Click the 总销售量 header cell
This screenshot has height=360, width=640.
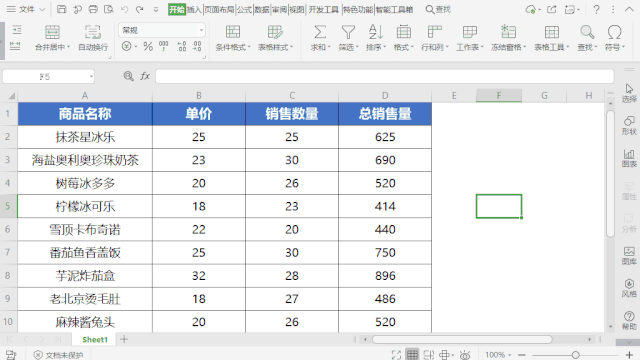coord(385,114)
